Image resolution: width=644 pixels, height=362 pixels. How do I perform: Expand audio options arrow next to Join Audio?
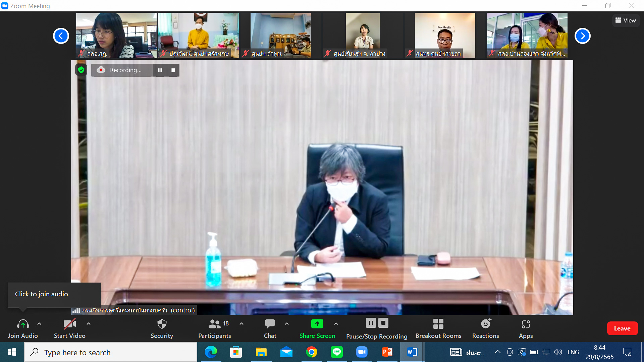point(39,324)
